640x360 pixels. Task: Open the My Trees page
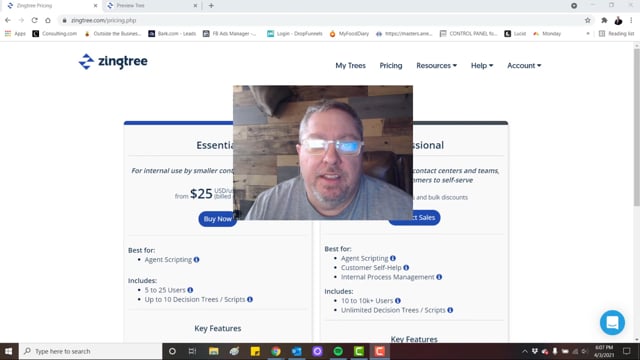[x=350, y=66]
